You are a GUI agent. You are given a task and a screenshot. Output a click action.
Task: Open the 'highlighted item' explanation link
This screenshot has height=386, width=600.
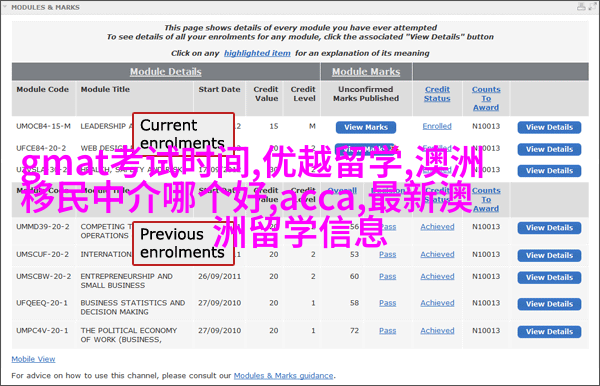point(257,53)
